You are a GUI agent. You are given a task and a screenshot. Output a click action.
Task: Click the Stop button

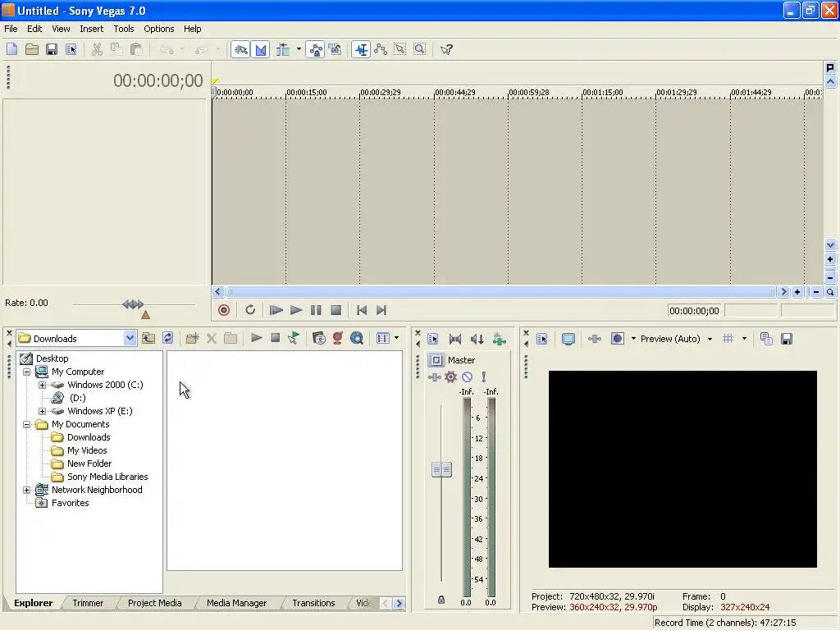[x=336, y=310]
